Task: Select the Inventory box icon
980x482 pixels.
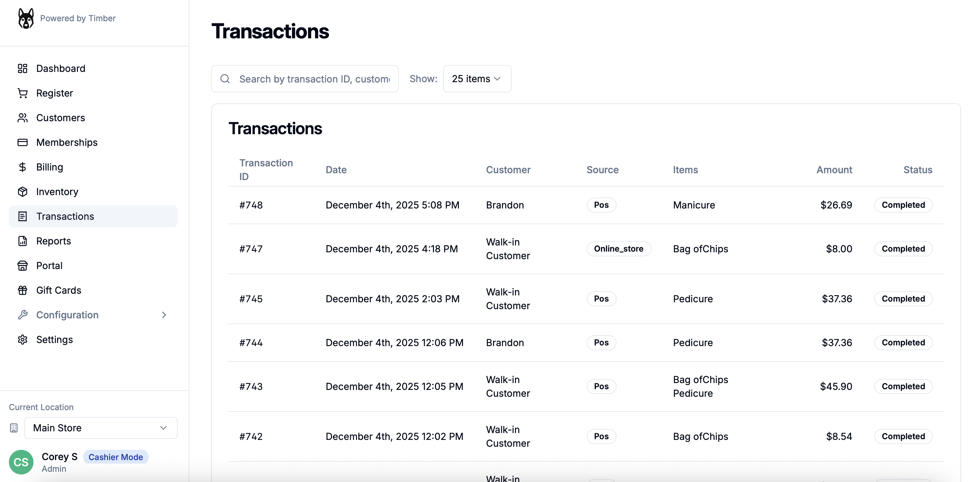Action: 23,191
